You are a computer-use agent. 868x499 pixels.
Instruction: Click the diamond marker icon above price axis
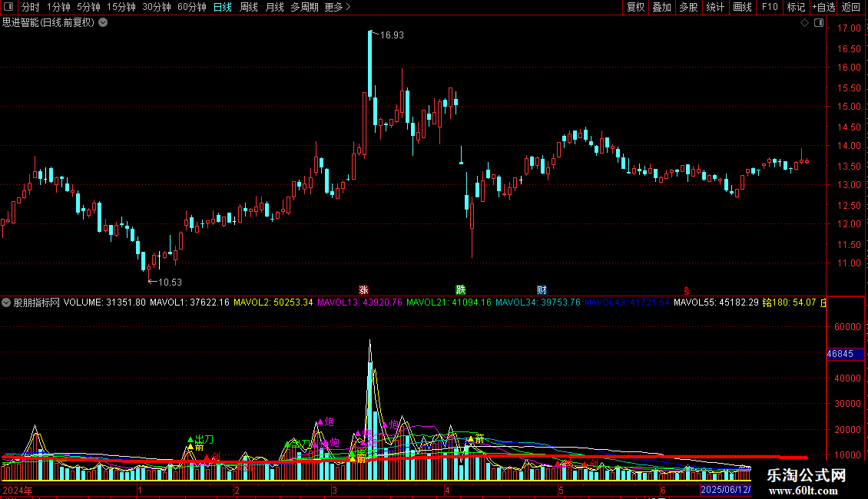point(804,23)
